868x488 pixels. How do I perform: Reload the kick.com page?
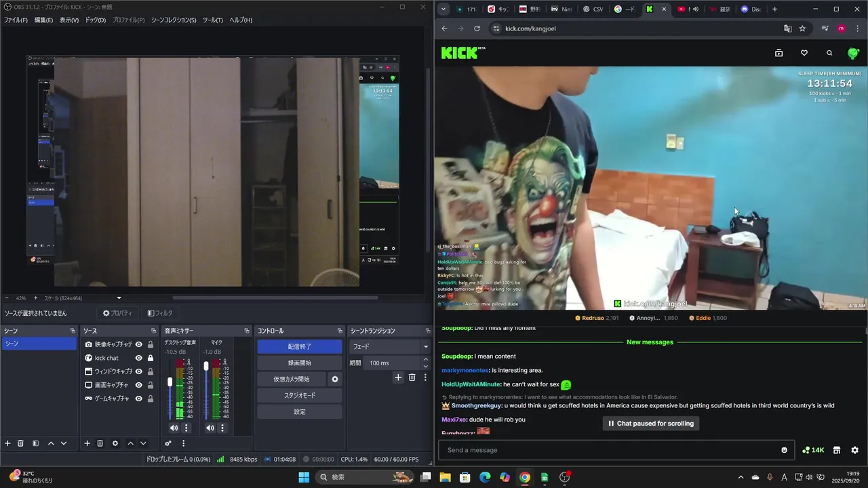(477, 28)
